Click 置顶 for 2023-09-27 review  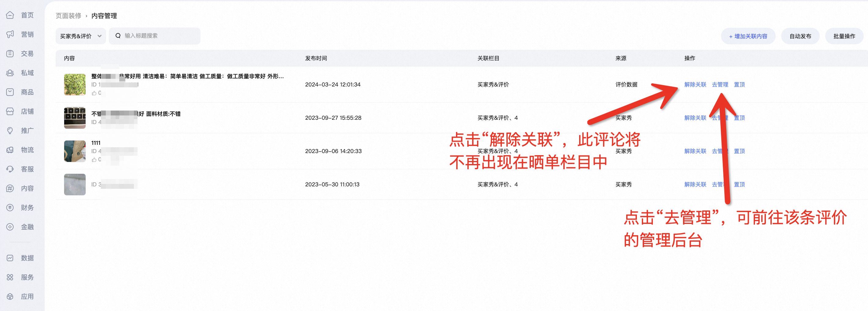pos(739,118)
